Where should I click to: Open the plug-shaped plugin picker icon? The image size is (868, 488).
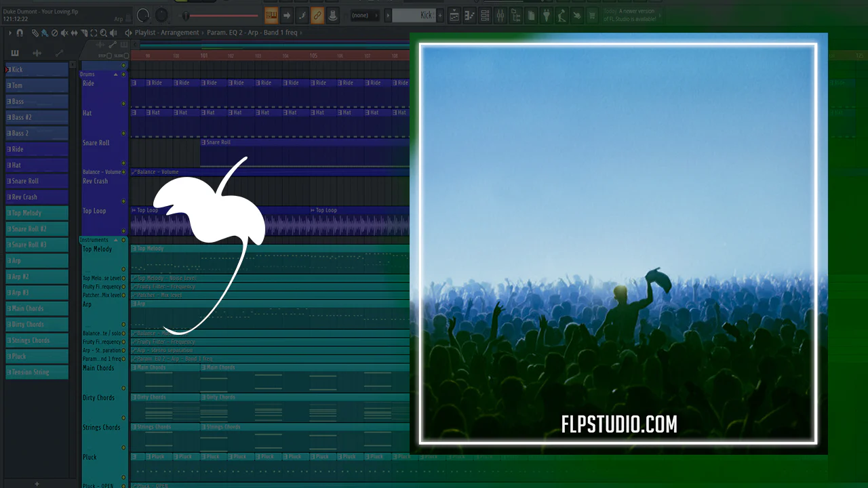click(x=547, y=15)
